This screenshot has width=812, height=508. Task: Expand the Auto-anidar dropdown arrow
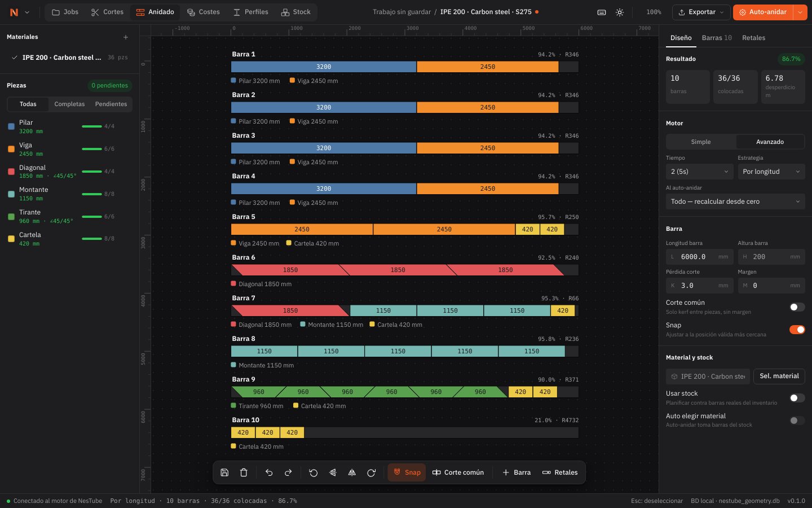(x=800, y=12)
